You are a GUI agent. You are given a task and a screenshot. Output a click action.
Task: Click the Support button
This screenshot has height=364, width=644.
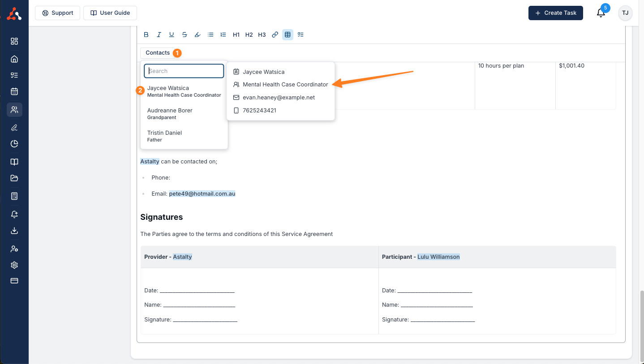(x=57, y=13)
